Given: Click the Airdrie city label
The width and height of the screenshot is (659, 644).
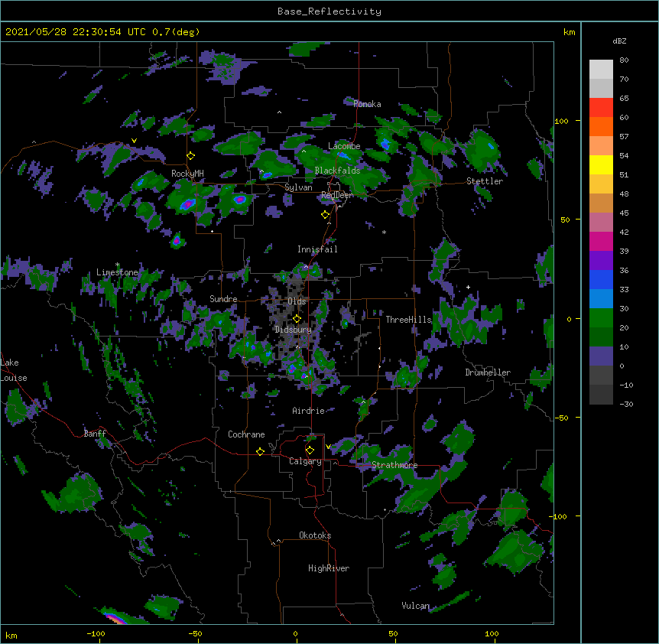Looking at the screenshot, I should point(309,411).
